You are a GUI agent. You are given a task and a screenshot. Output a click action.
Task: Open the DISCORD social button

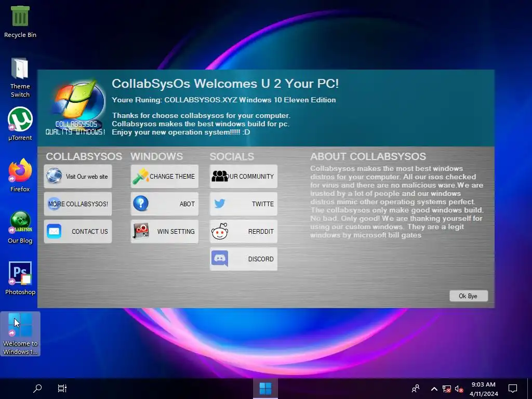[x=244, y=259]
